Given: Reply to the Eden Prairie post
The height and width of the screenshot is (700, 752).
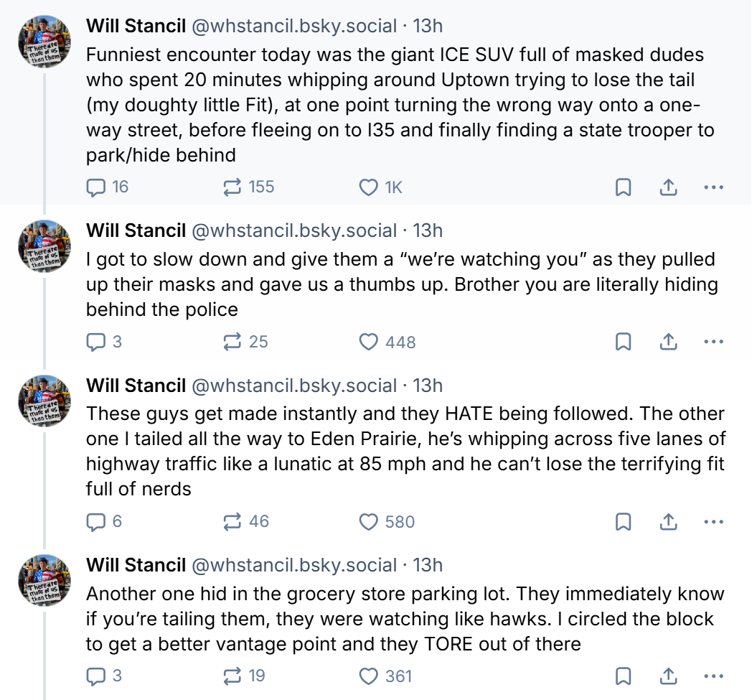Looking at the screenshot, I should point(96,521).
